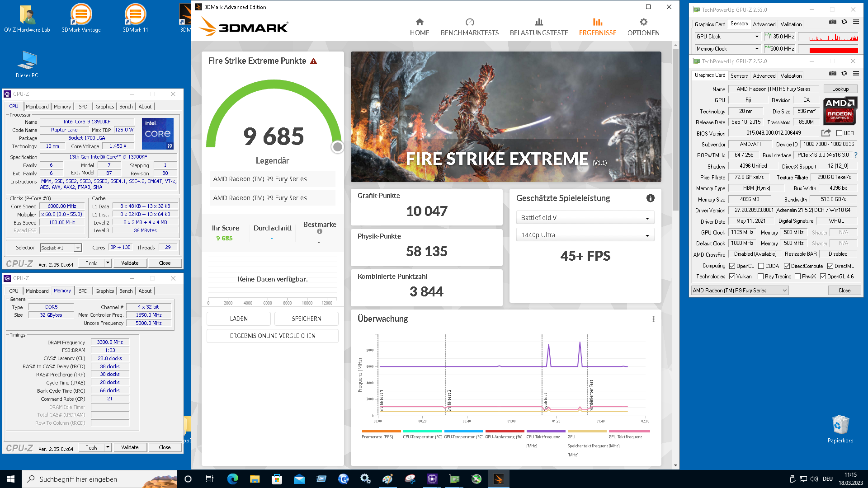Open the hamburger menu in GPU-Z Graphics Card window
This screenshot has width=868, height=488.
point(856,73)
